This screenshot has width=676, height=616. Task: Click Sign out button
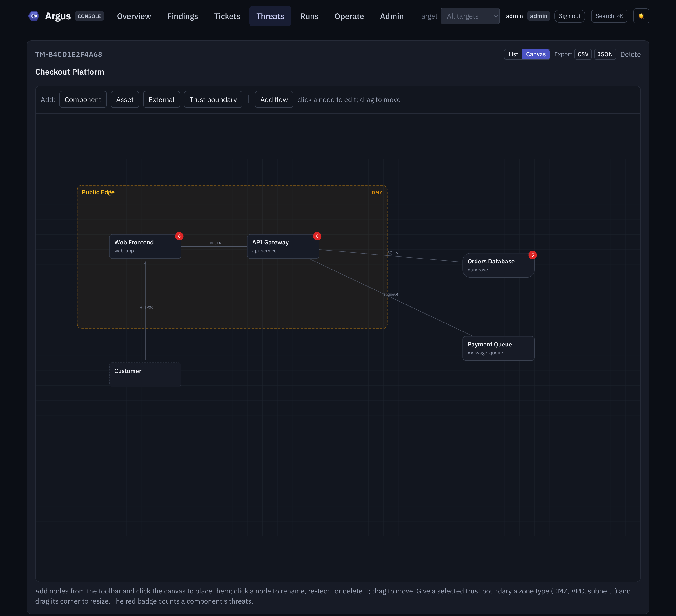[x=569, y=16]
